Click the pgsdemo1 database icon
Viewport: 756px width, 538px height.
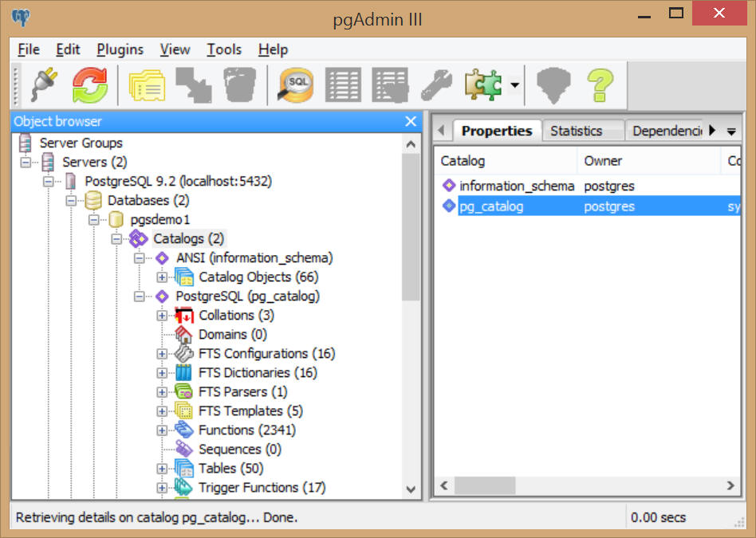click(x=116, y=219)
